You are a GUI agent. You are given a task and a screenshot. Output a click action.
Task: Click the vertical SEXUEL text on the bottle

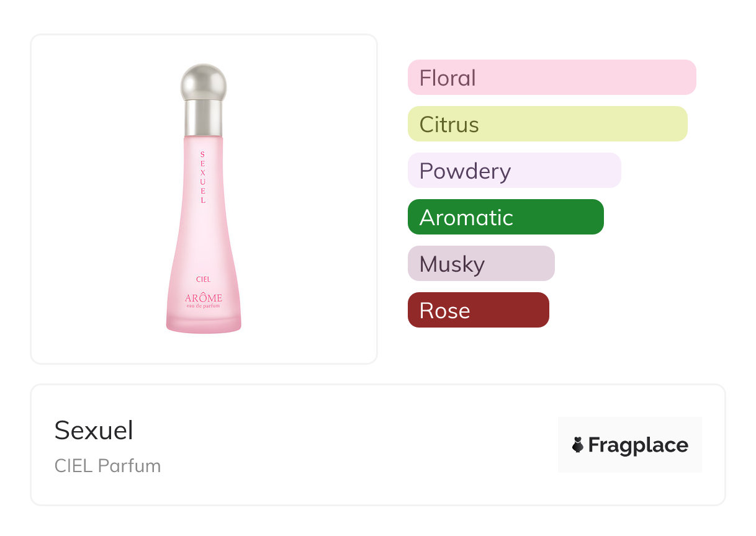203,177
